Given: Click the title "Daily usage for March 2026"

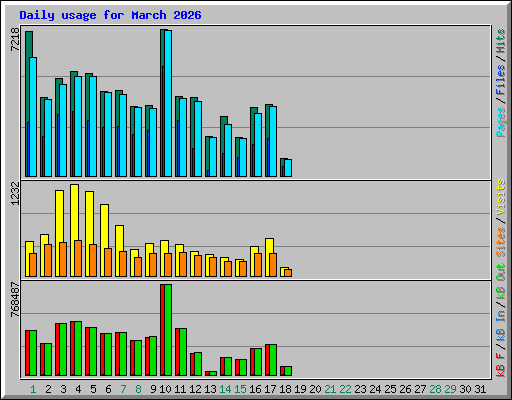Looking at the screenshot, I should pyautogui.click(x=110, y=15).
